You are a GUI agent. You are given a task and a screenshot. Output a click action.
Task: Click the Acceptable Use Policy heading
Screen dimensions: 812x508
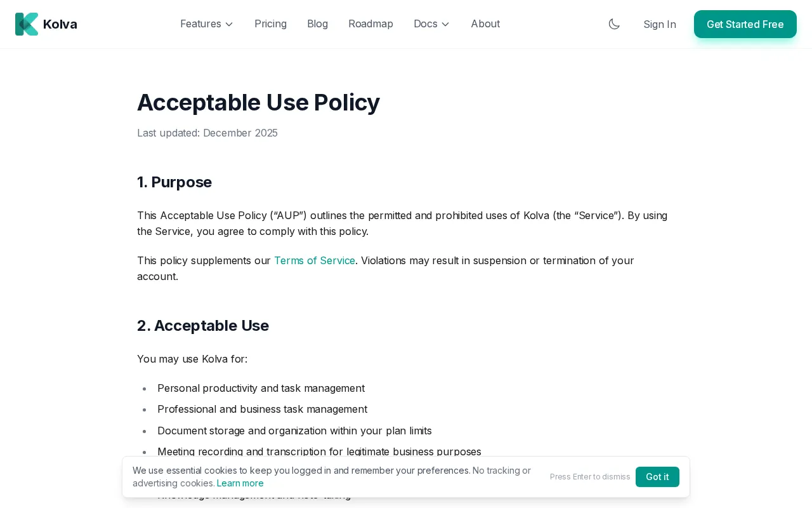pos(258,102)
